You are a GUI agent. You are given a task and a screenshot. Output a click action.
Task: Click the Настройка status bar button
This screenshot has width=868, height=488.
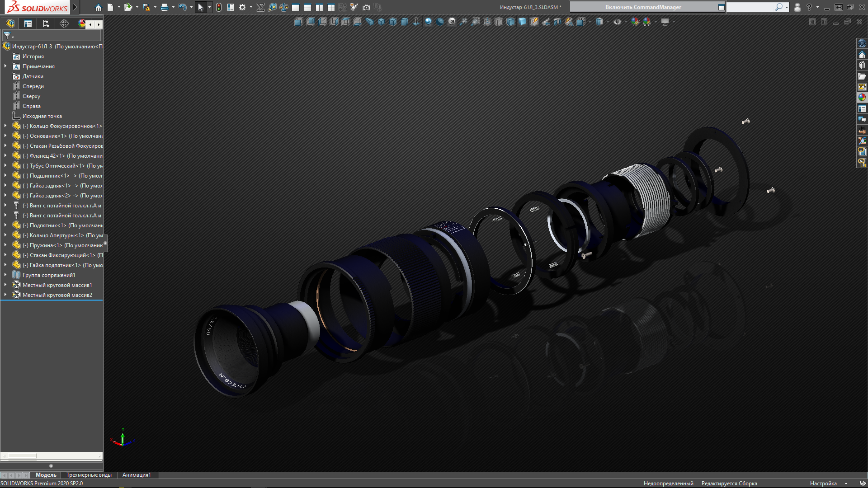(823, 483)
